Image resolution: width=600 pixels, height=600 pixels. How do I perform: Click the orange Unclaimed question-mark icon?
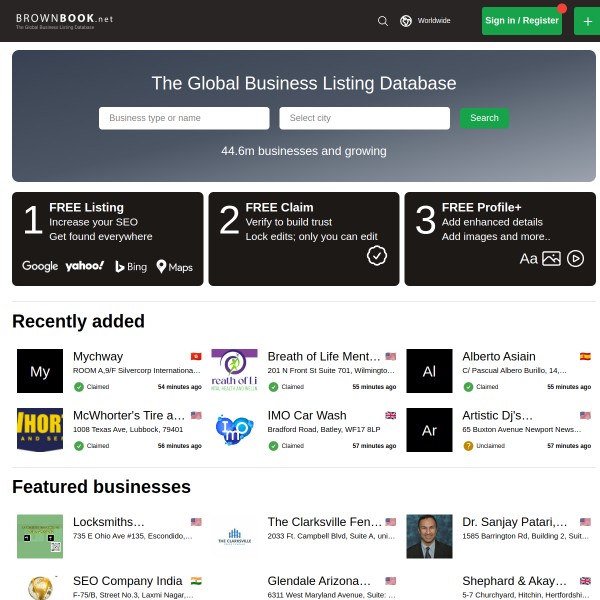pyautogui.click(x=468, y=446)
